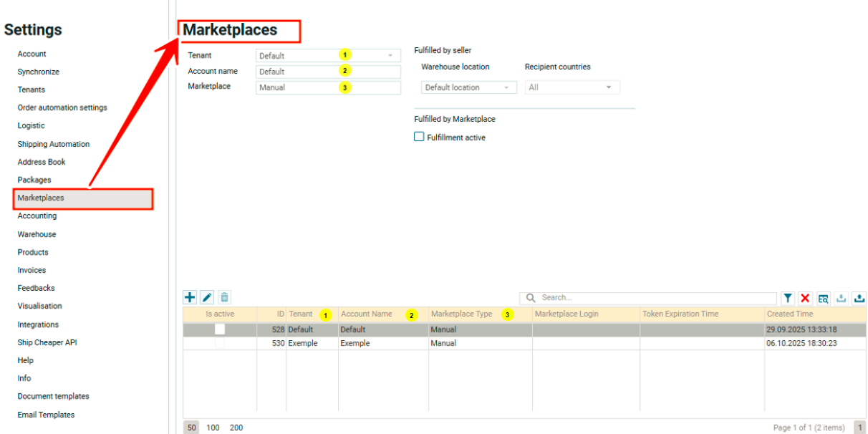Toggle Is active checkbox for ID 530
The image size is (868, 434).
pos(220,343)
